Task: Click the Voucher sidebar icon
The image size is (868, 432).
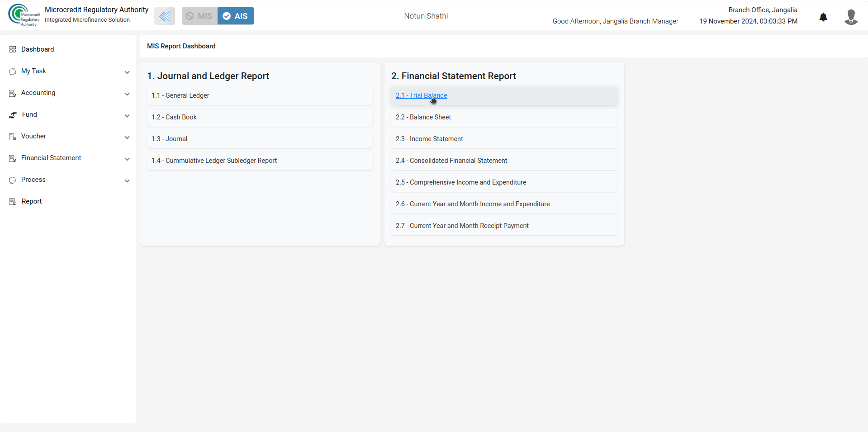Action: click(13, 137)
